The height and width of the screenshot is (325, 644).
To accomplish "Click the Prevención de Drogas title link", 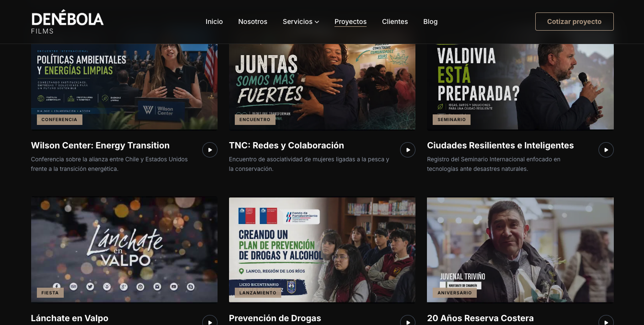I will point(275,318).
